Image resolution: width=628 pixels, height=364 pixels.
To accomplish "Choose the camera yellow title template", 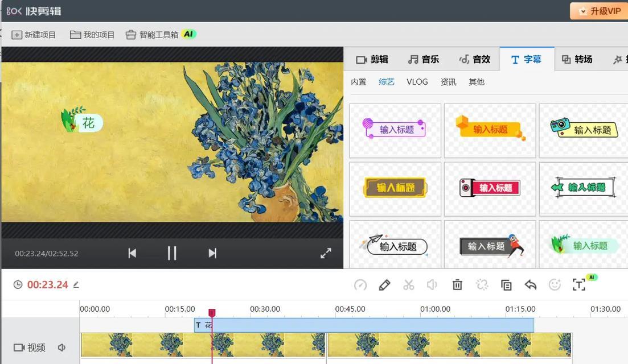I will tap(584, 130).
